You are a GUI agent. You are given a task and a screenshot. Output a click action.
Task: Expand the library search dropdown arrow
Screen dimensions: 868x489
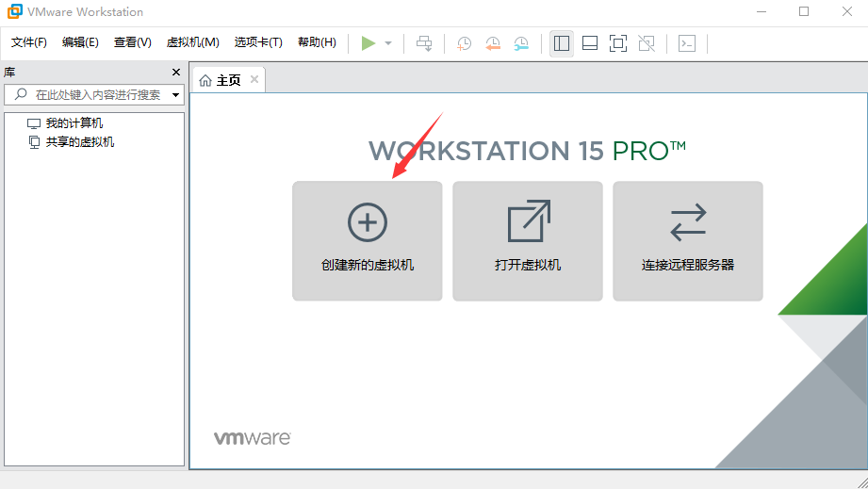(x=175, y=95)
